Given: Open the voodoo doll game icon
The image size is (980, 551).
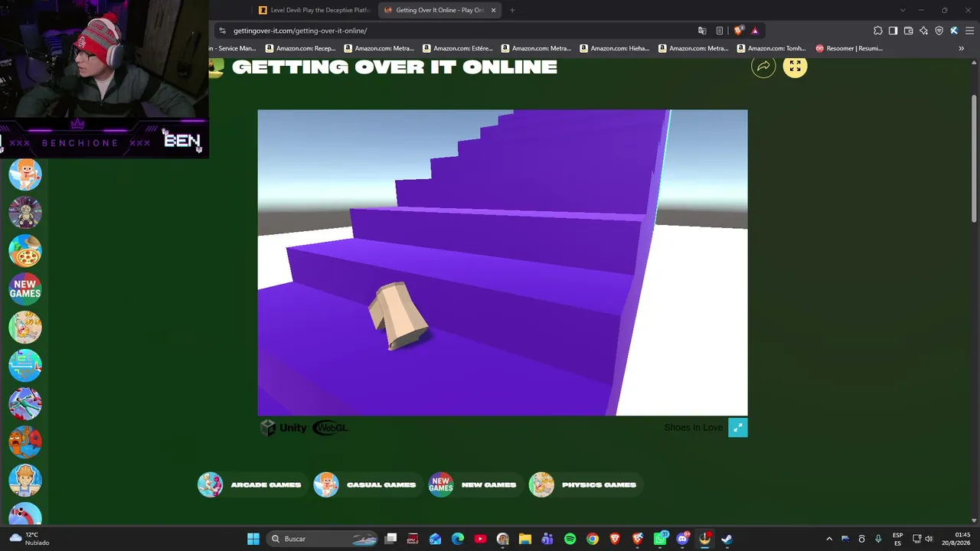Looking at the screenshot, I should pos(25,213).
